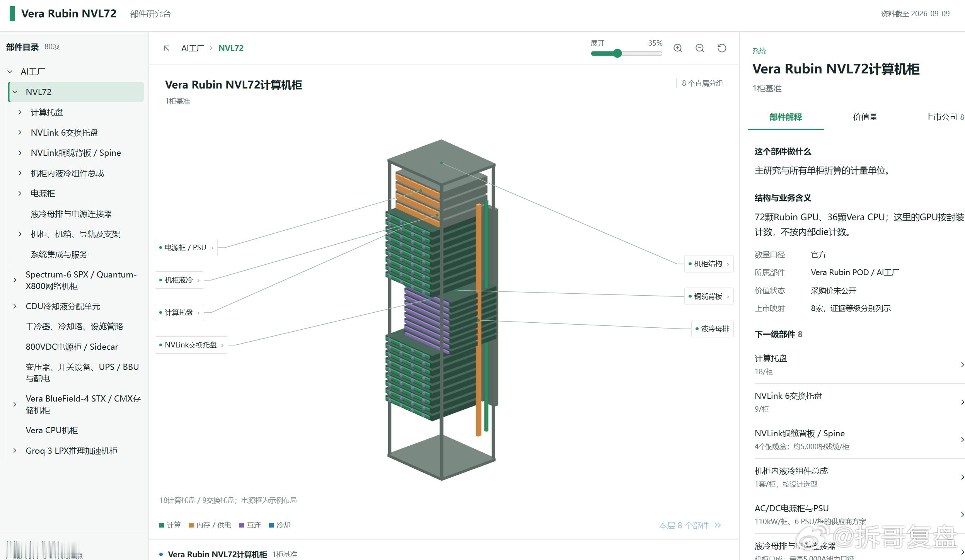
Task: Open 计算托盘 18/柜 sub-component row
Action: click(x=859, y=365)
